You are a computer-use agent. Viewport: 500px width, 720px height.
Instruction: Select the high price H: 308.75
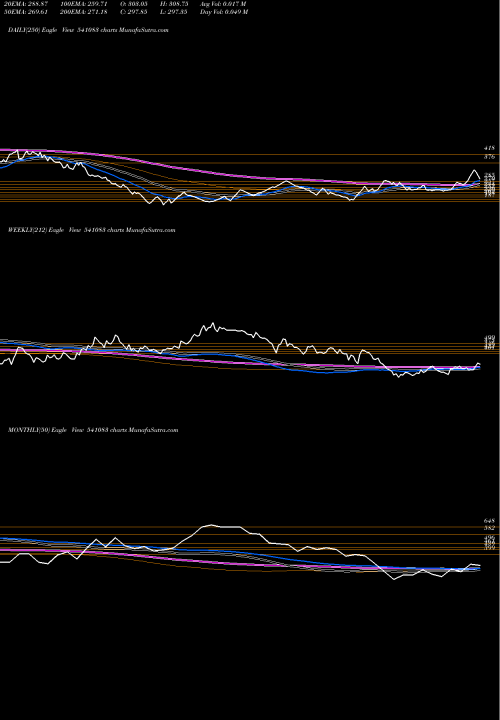tap(172, 4)
